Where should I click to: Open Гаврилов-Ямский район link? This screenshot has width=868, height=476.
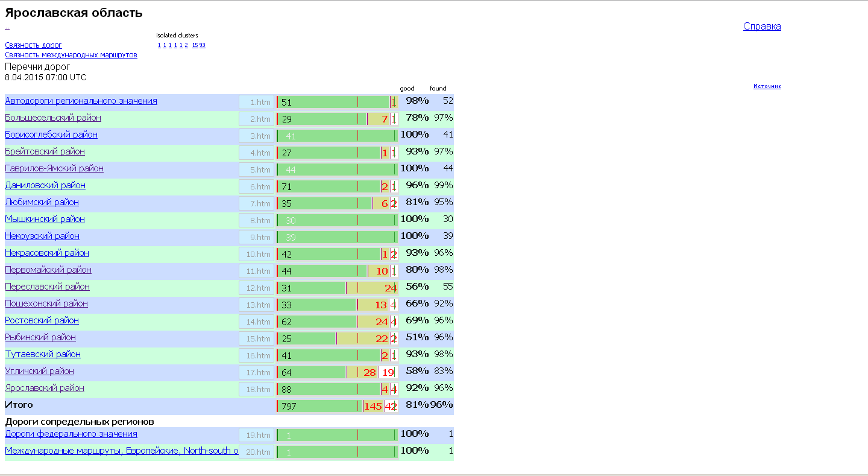point(54,168)
